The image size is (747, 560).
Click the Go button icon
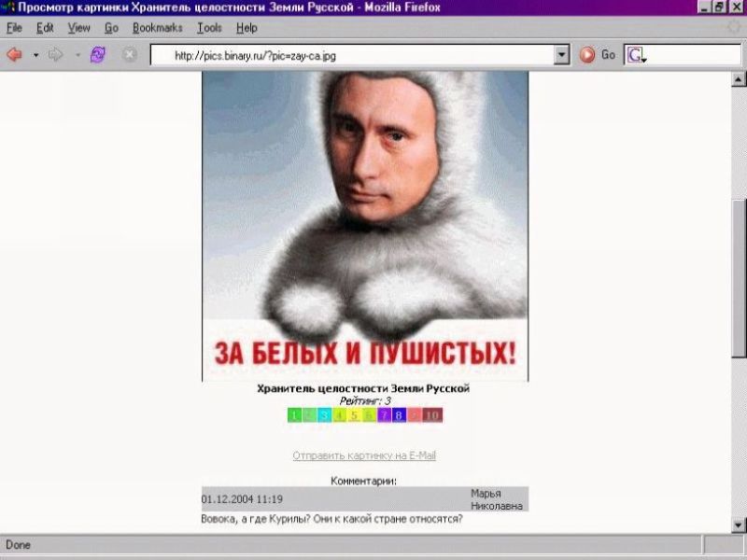point(587,55)
